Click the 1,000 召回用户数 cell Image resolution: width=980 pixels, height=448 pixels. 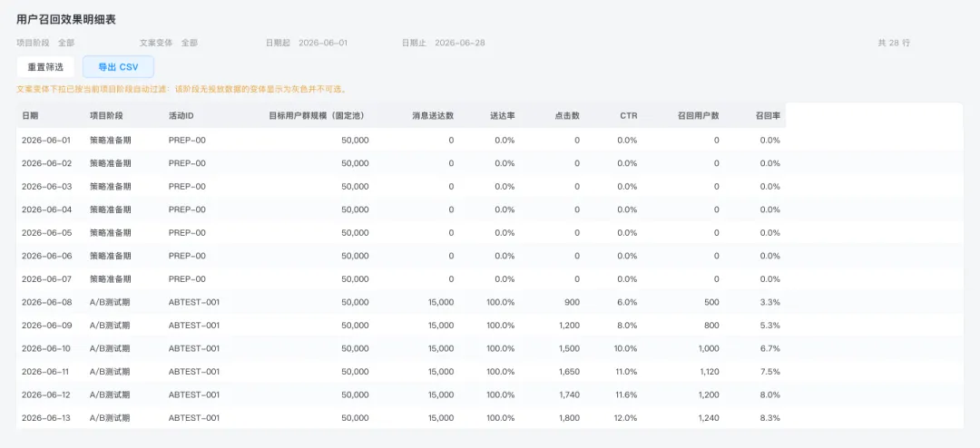point(708,348)
